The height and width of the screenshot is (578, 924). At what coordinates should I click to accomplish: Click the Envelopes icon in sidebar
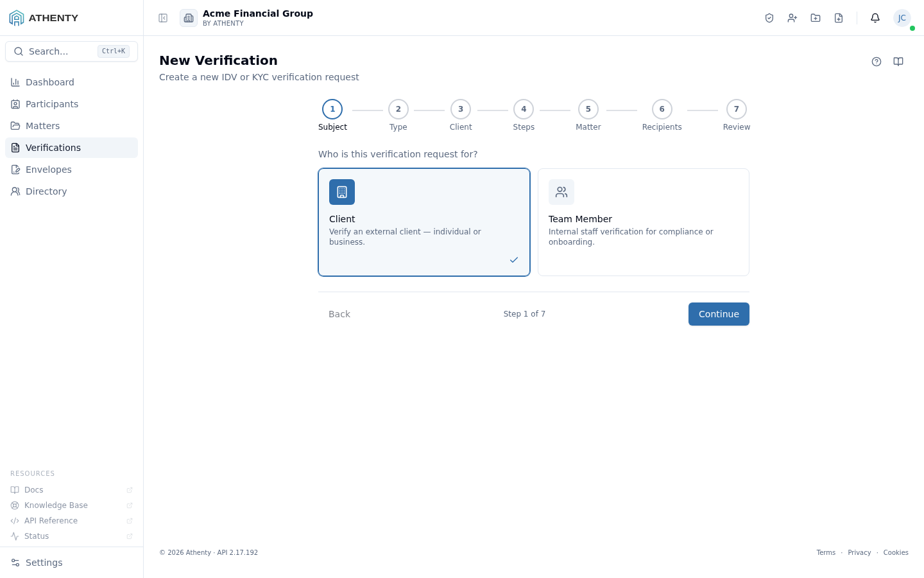click(15, 170)
